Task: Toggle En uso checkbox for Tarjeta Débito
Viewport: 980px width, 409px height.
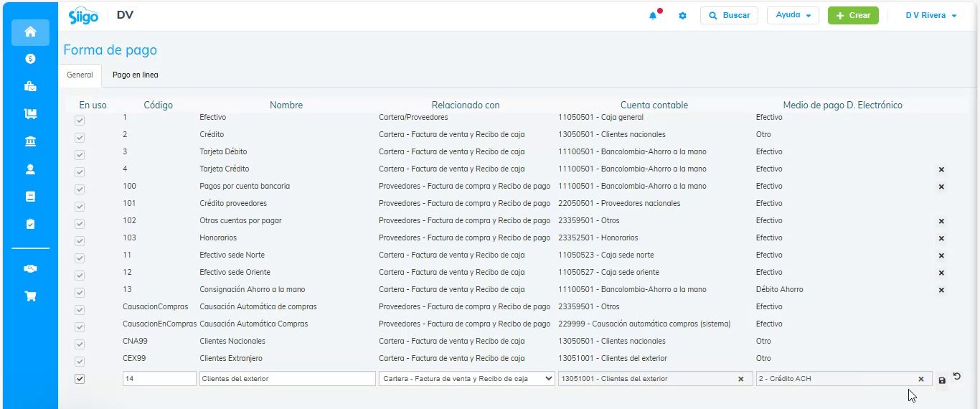Action: point(80,155)
